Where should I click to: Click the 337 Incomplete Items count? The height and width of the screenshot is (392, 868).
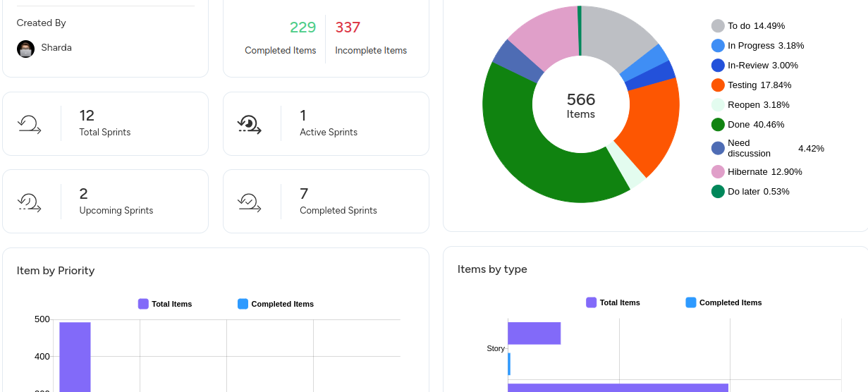[x=348, y=27]
